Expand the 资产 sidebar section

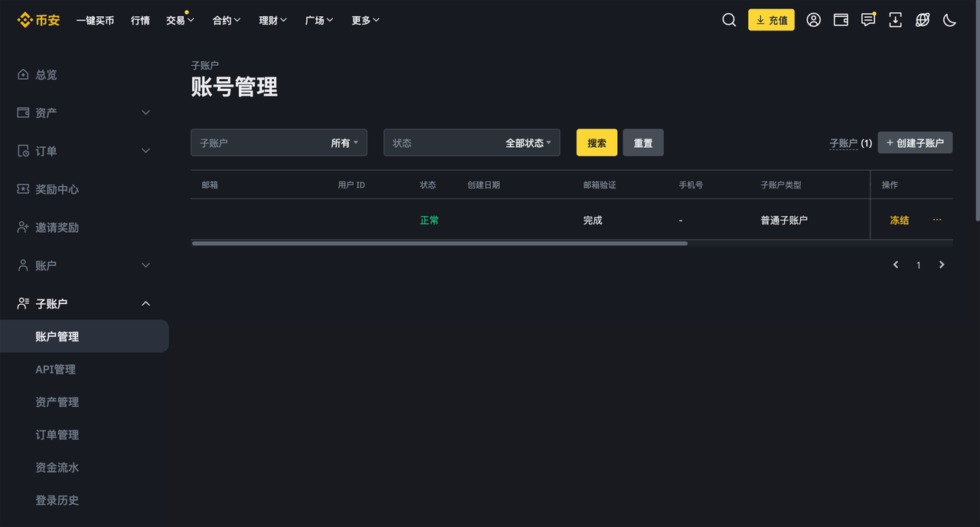tap(84, 113)
